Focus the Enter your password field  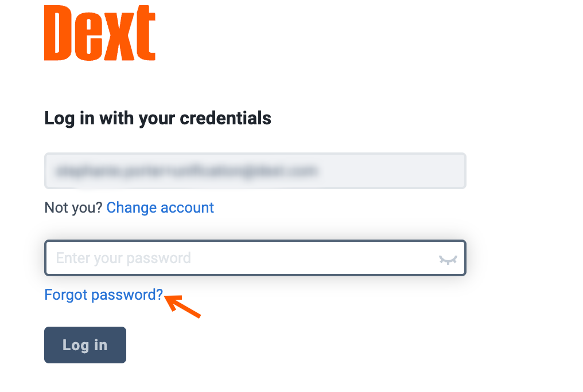[x=255, y=258]
